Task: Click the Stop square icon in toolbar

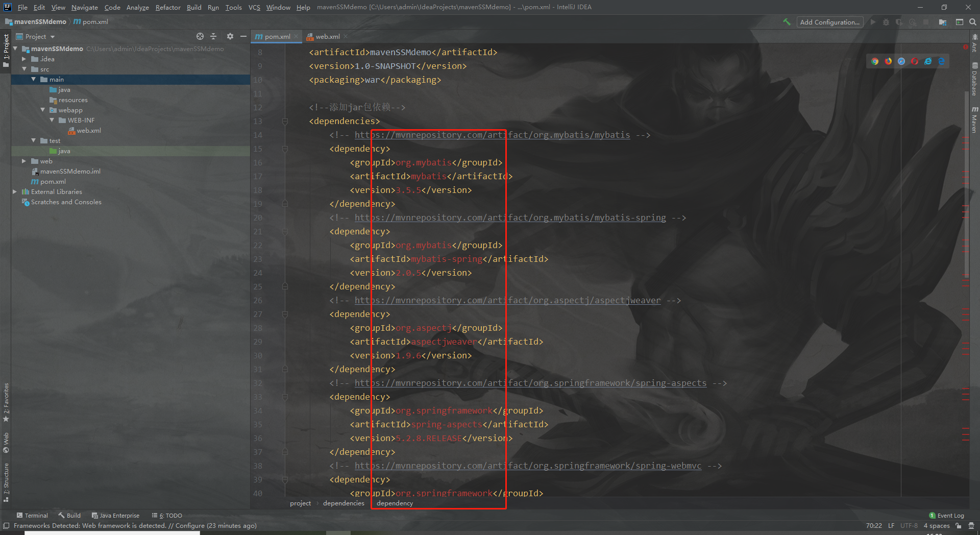Action: 926,22
